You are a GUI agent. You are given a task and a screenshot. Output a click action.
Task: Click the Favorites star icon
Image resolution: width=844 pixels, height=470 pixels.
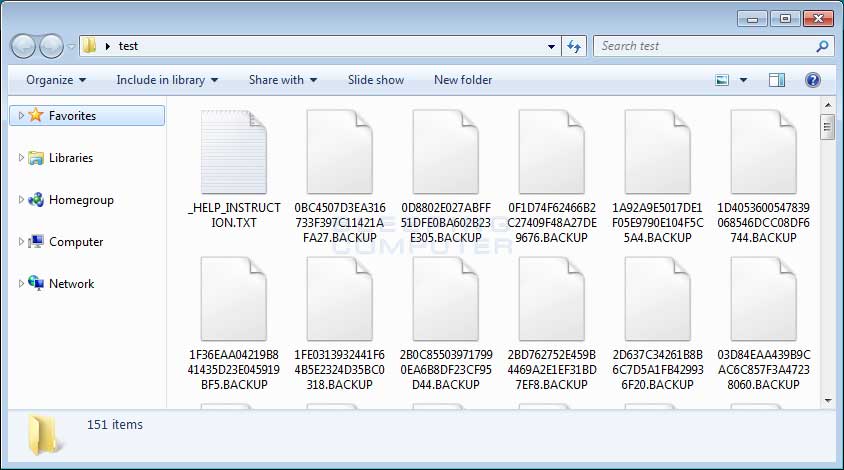pyautogui.click(x=36, y=115)
